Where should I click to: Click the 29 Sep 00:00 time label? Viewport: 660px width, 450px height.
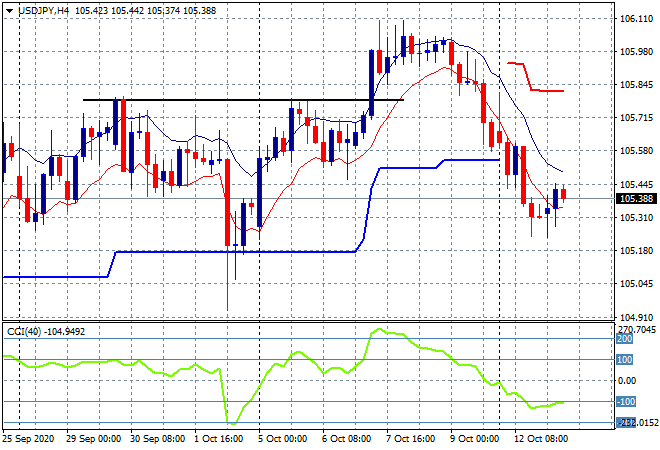(93, 439)
